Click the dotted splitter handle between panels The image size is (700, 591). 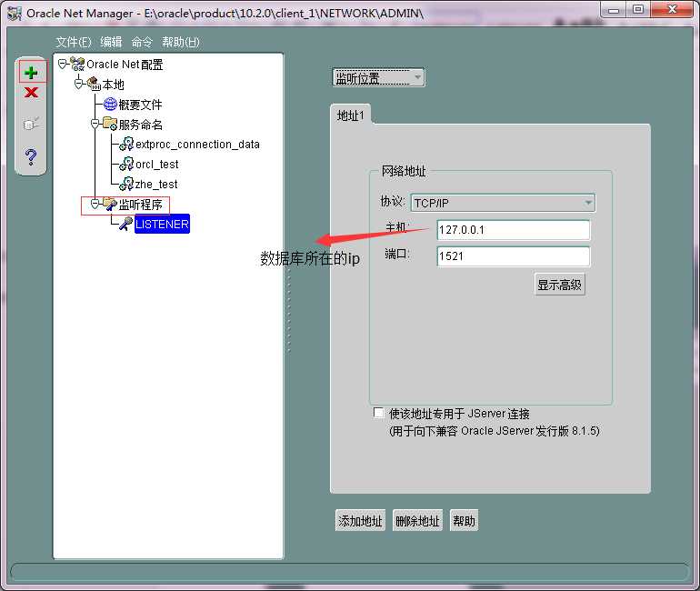pos(289,310)
